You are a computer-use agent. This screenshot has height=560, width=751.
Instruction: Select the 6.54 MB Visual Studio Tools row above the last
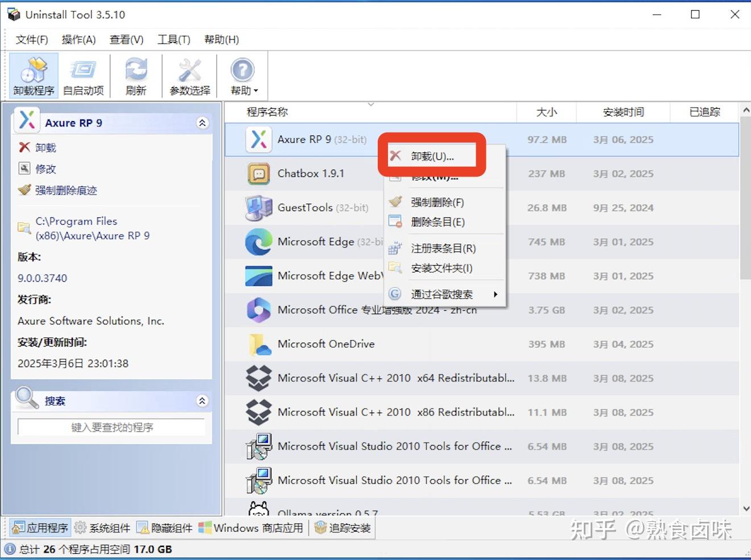482,447
